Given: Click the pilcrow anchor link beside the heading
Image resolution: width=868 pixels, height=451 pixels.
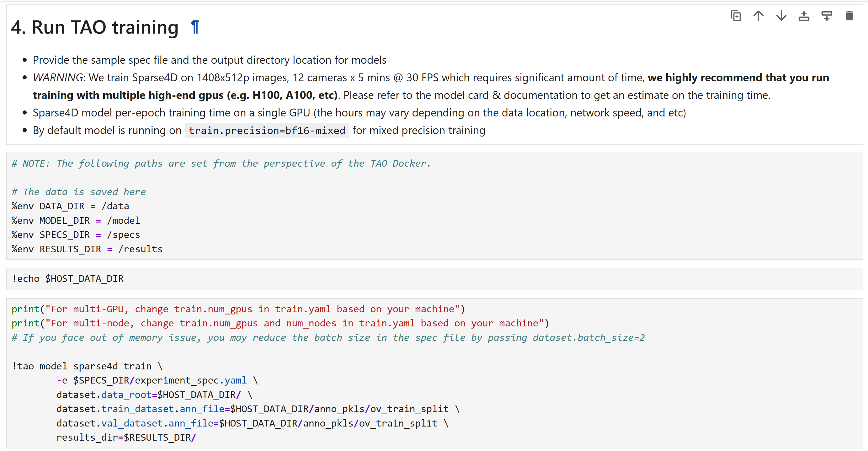Looking at the screenshot, I should point(195,27).
